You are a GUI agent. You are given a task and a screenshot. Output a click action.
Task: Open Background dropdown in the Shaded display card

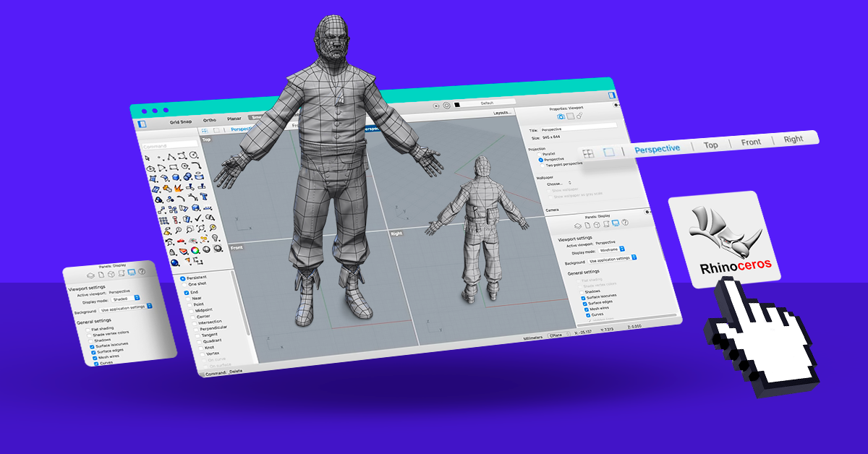[x=126, y=307]
